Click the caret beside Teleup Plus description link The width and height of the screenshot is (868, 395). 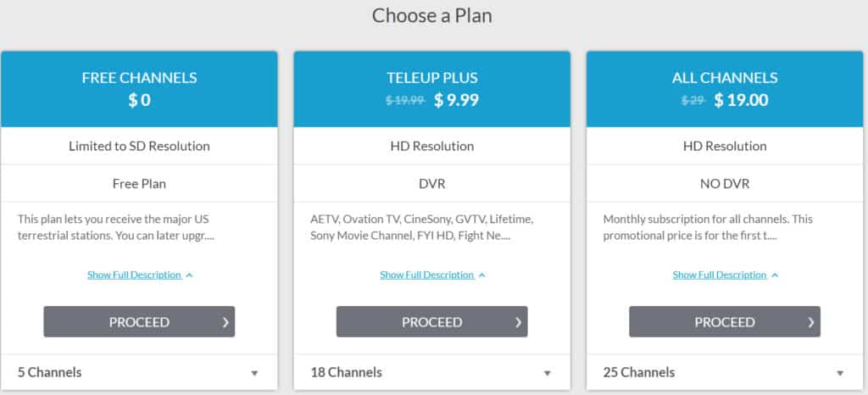(x=481, y=275)
